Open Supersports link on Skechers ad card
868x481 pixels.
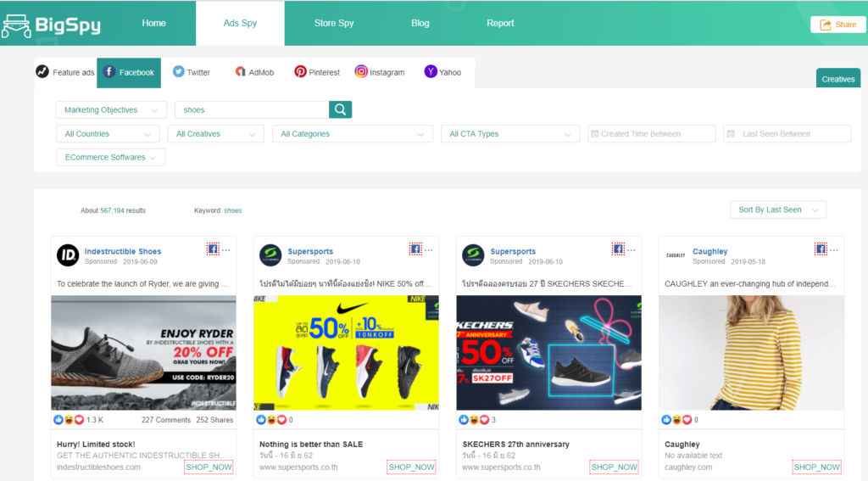(513, 251)
